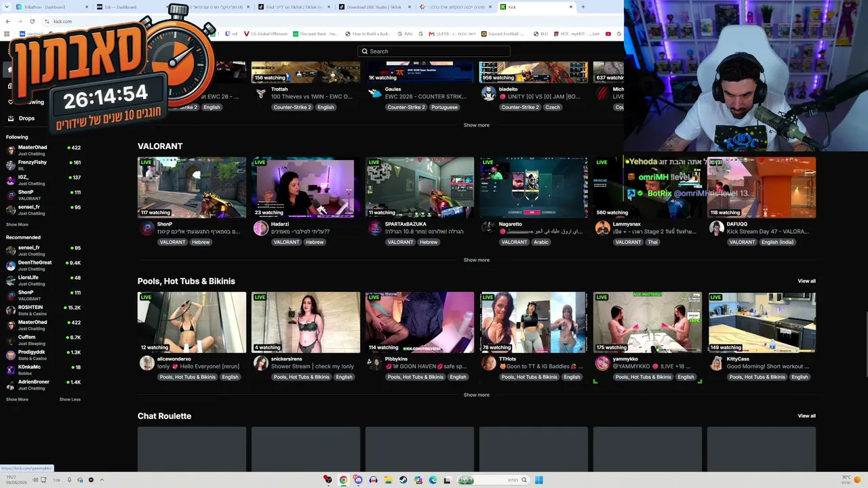868x488 pixels.
Task: Open Nagaretto's channel avatar
Action: pos(489,228)
